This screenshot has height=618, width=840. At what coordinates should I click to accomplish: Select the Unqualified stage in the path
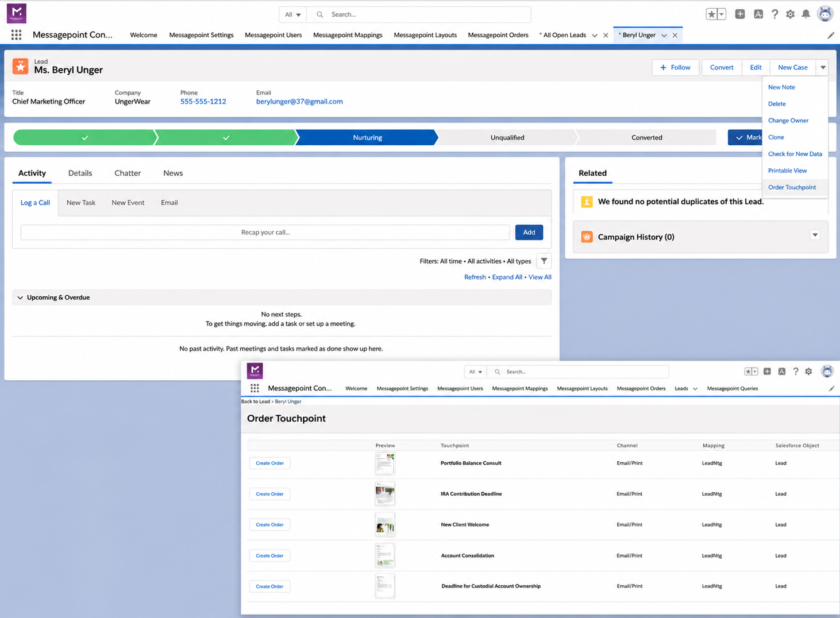[x=507, y=137]
